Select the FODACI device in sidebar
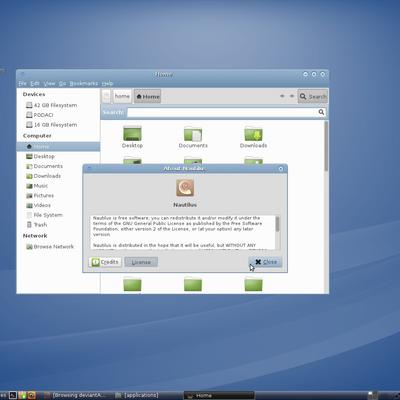The height and width of the screenshot is (400, 400). coord(40,115)
